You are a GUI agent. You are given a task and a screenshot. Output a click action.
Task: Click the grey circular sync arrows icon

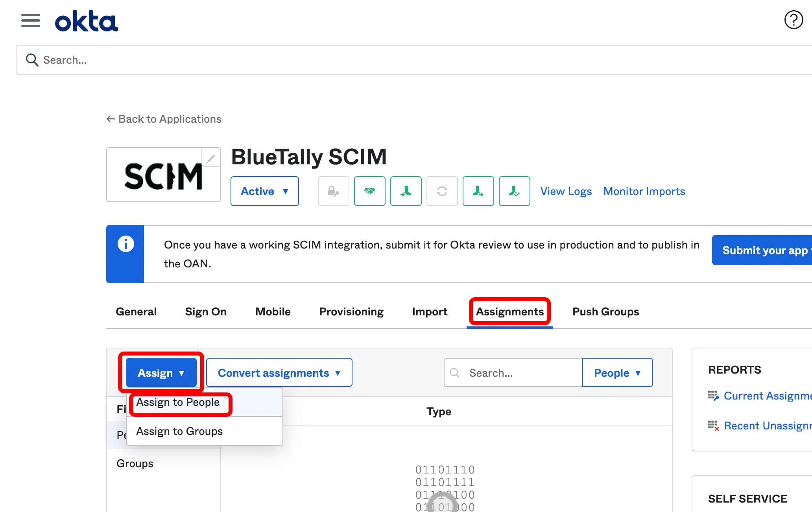[x=442, y=191]
